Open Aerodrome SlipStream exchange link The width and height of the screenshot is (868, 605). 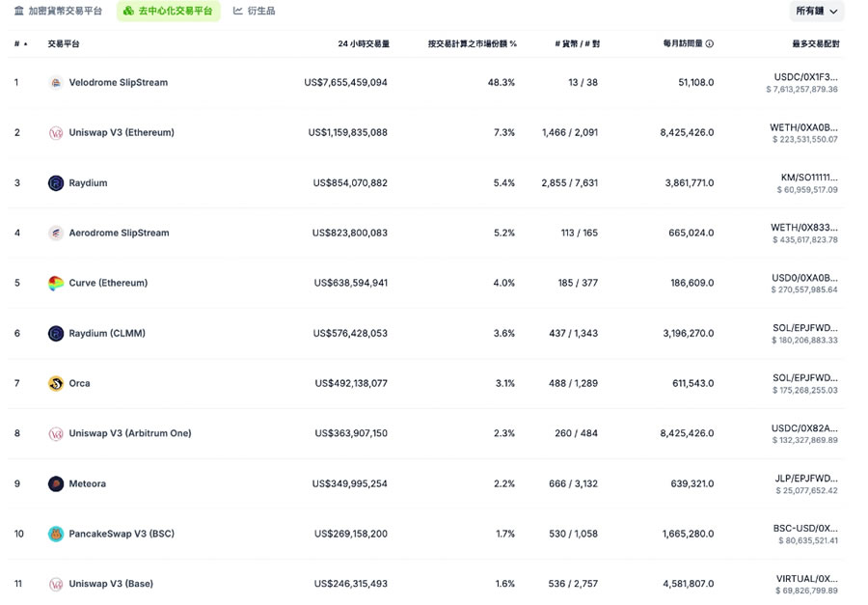pos(119,234)
